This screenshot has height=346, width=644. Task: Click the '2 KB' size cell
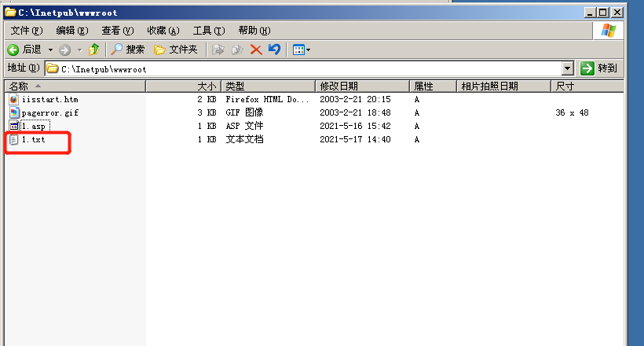tap(207, 99)
